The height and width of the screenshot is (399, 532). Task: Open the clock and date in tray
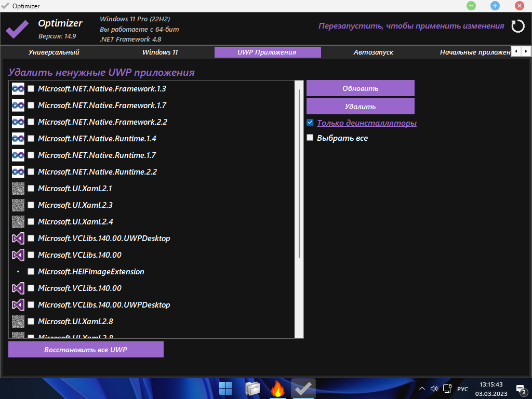point(491,389)
